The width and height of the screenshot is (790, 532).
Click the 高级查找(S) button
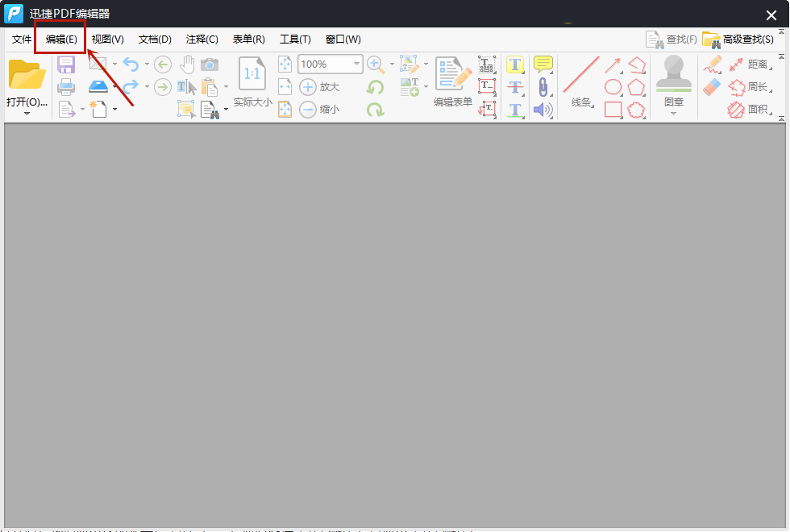point(739,39)
